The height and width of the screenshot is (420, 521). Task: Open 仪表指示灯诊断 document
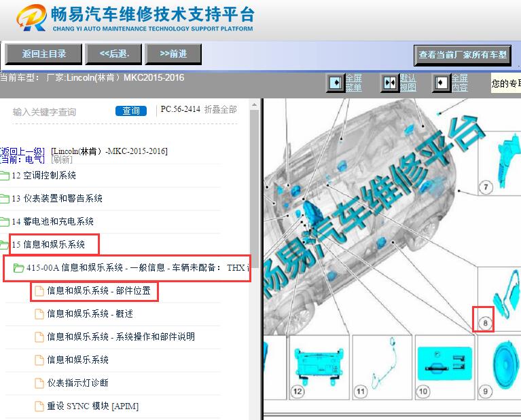click(x=77, y=383)
